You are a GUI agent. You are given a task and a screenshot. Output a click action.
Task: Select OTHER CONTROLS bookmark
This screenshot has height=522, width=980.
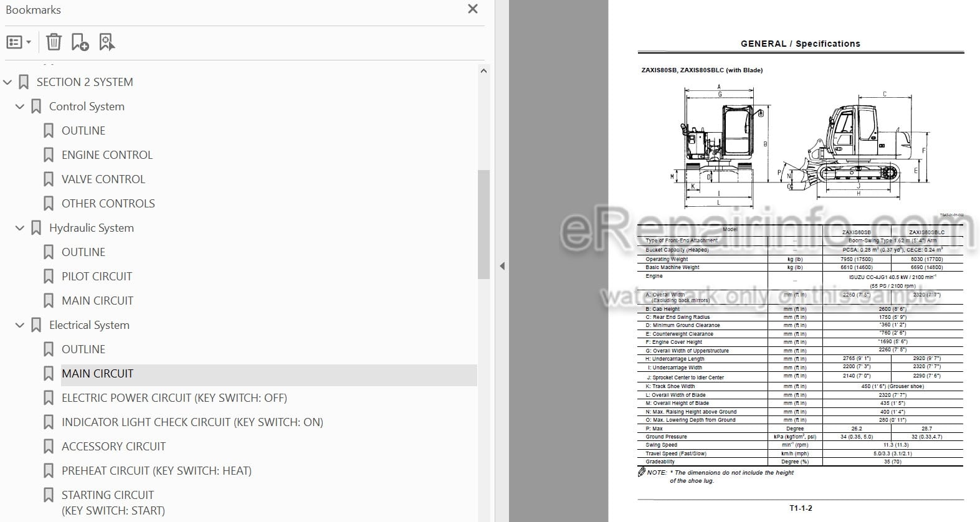pos(108,204)
